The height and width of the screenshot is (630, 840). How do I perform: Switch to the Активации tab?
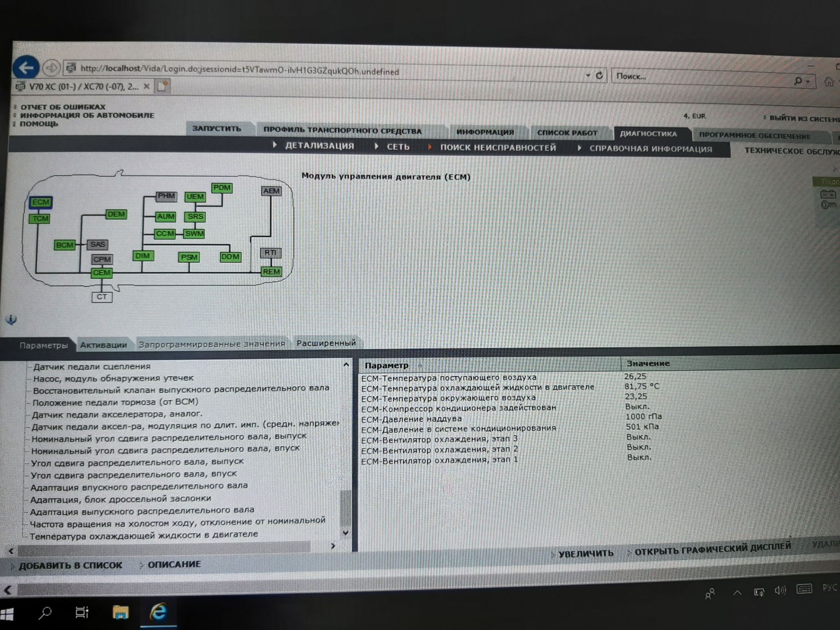point(103,345)
